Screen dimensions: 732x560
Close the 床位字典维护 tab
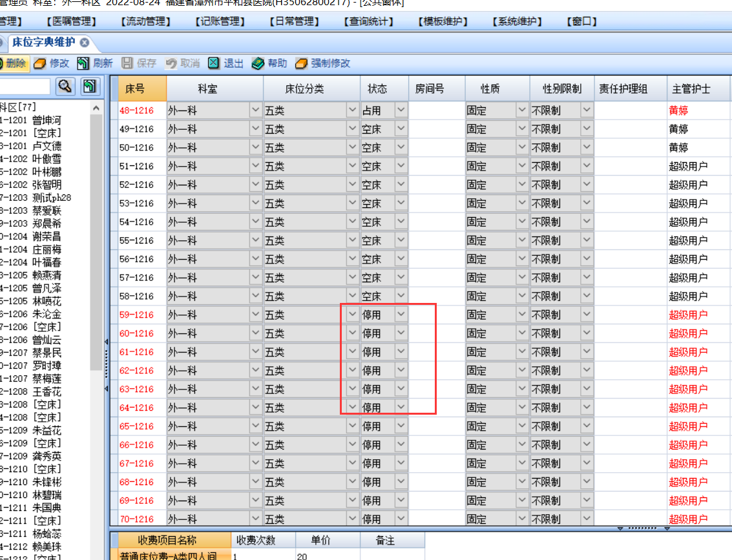coord(85,43)
